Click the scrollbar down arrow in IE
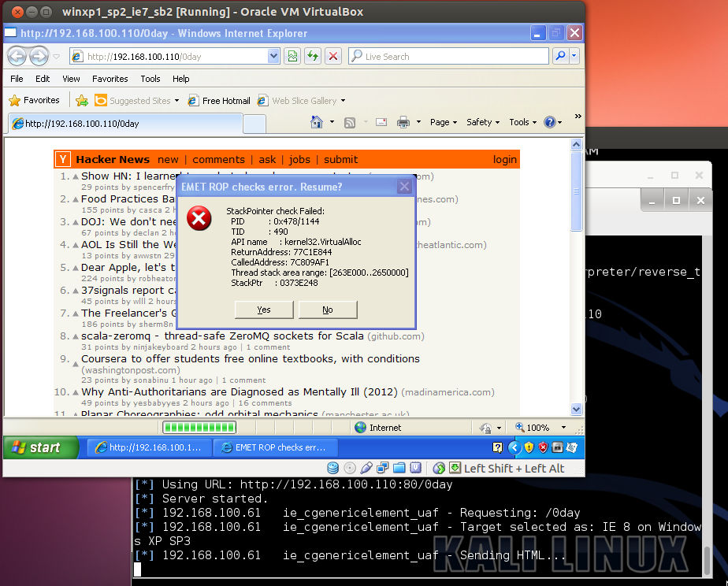This screenshot has height=586, width=728. coord(576,410)
